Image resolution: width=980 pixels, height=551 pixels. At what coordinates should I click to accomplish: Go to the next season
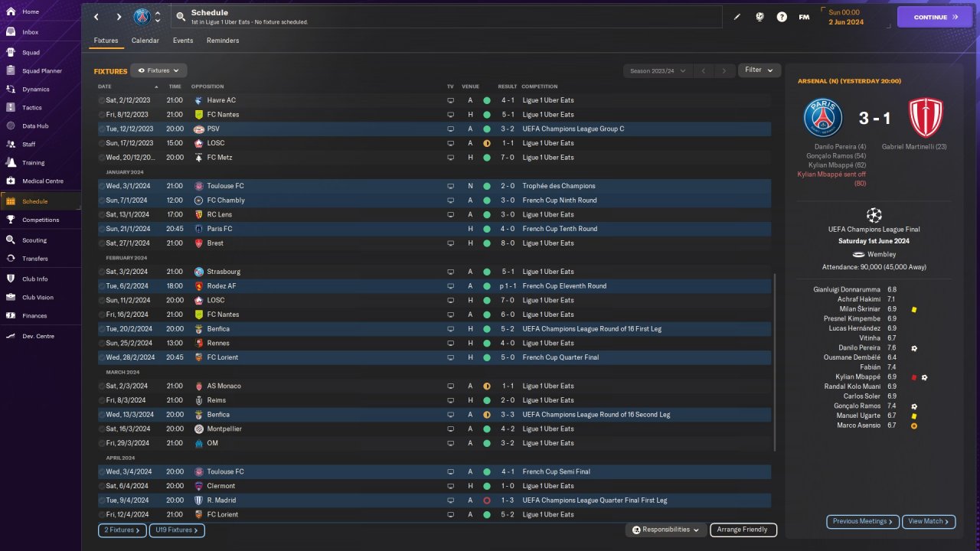[724, 70]
